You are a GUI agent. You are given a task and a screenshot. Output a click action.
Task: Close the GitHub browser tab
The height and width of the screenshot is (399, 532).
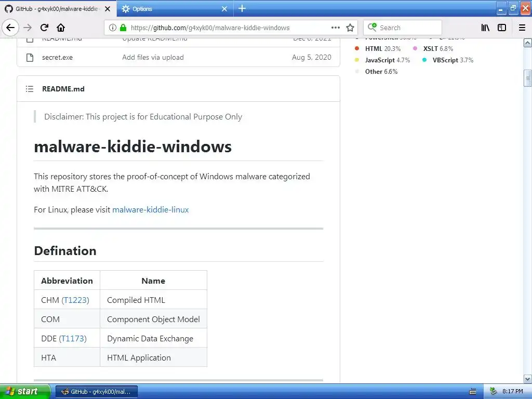pos(108,9)
